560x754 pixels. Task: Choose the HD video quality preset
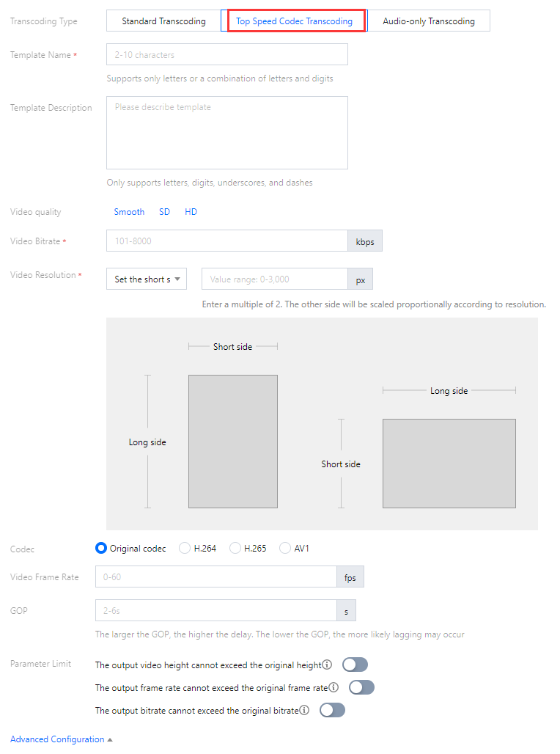pos(191,212)
